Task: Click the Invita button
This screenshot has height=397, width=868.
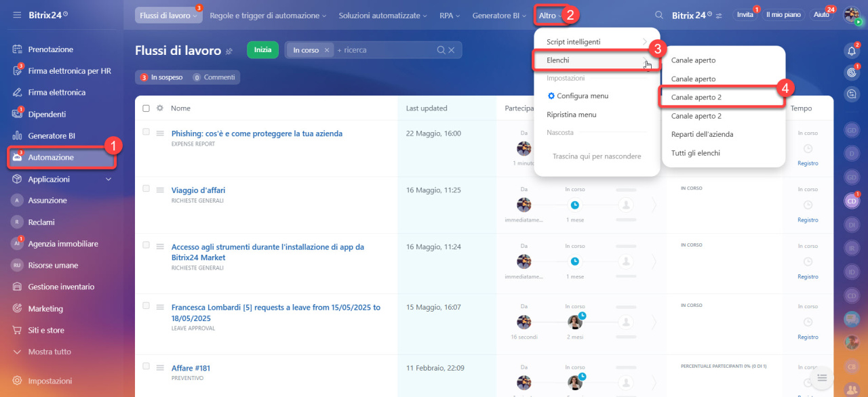Action: click(745, 15)
